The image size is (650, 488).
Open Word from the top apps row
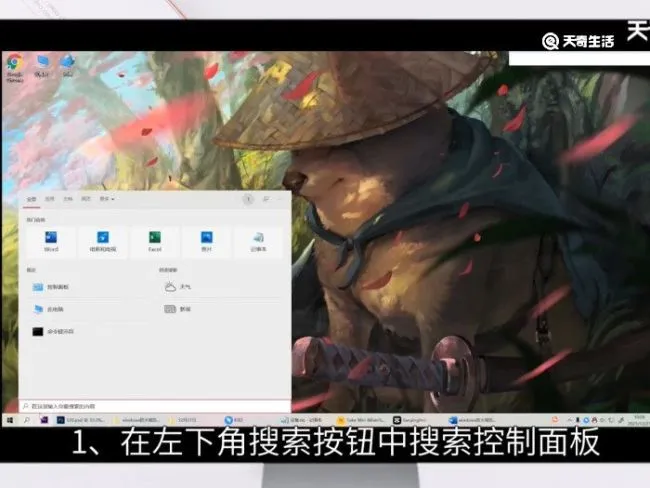coord(51,242)
